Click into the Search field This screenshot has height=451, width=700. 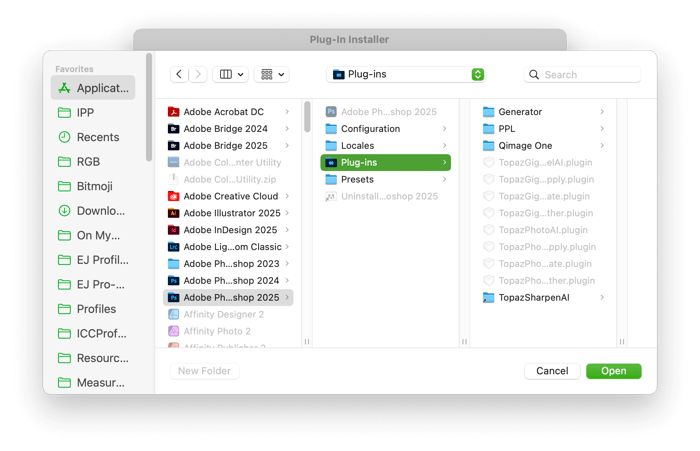582,75
